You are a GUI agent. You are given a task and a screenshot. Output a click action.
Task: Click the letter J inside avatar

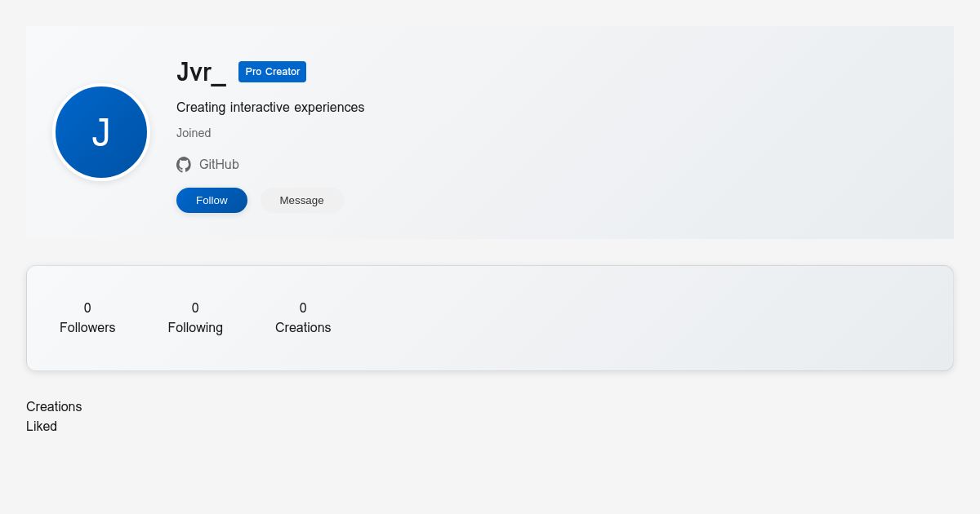click(101, 132)
